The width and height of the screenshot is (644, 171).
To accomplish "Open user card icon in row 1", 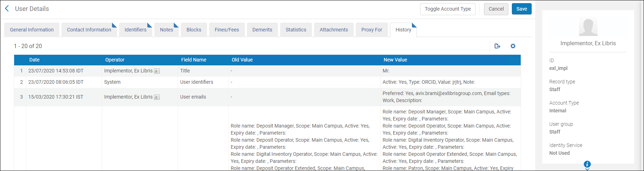I will (157, 71).
